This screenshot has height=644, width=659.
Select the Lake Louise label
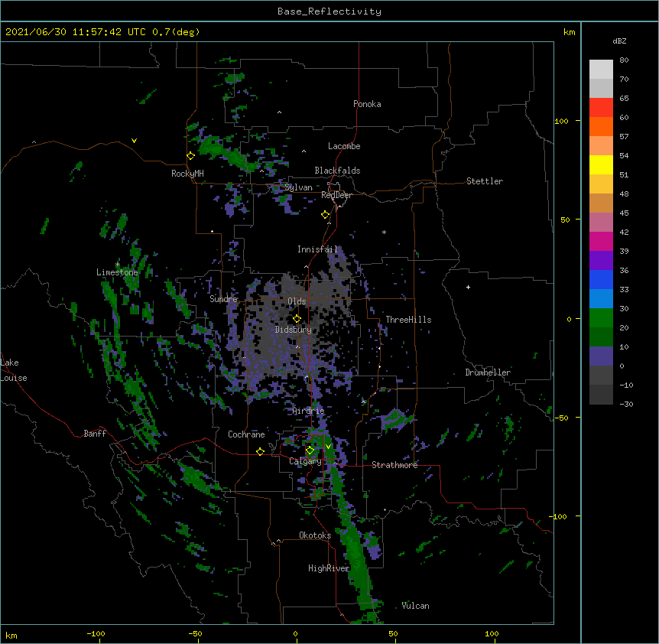coord(14,370)
